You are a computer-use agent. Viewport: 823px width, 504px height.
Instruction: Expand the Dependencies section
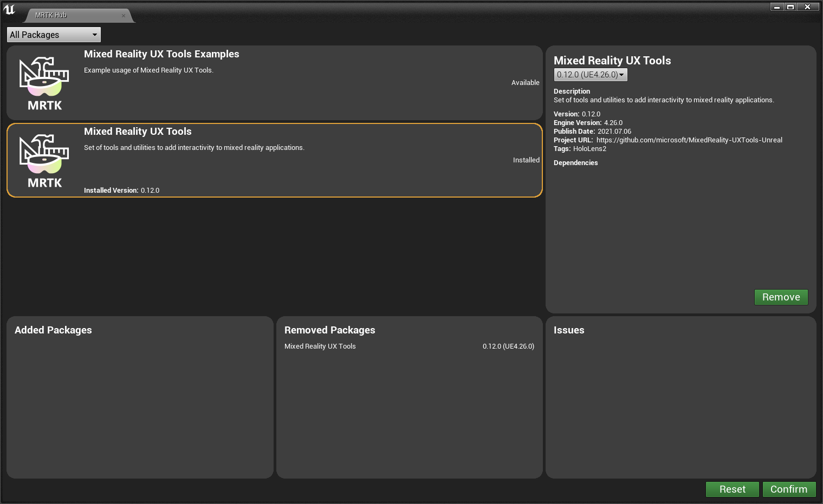coord(575,162)
